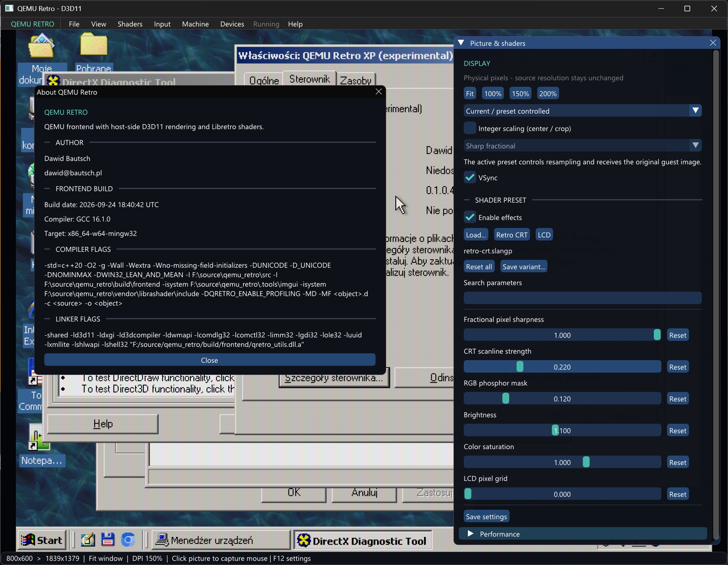Reset LCD pixel grid value
Screen dimensions: 728x565
click(x=678, y=494)
